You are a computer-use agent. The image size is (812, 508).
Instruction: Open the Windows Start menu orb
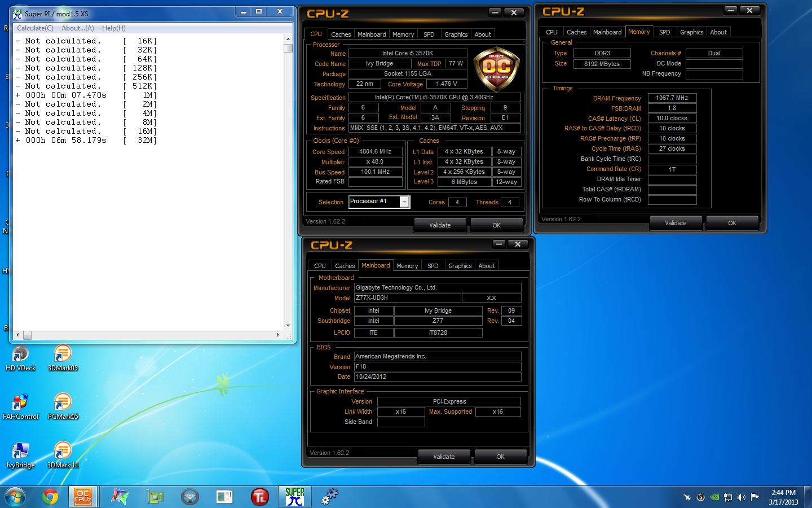point(15,497)
